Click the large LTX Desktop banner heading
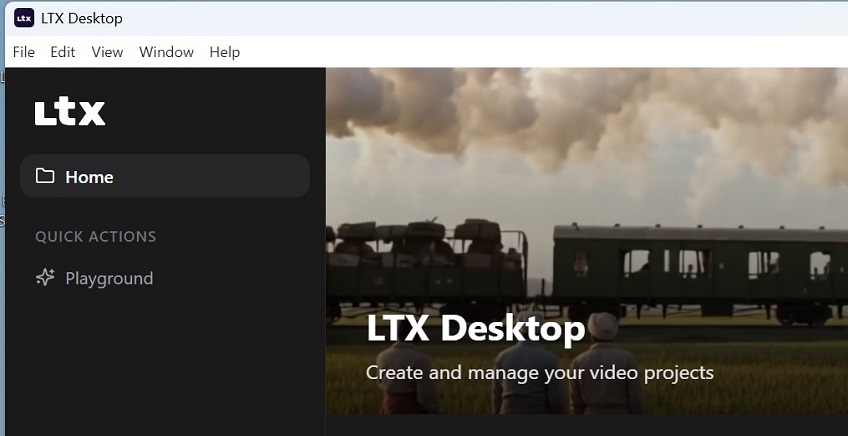This screenshot has width=848, height=436. [475, 329]
